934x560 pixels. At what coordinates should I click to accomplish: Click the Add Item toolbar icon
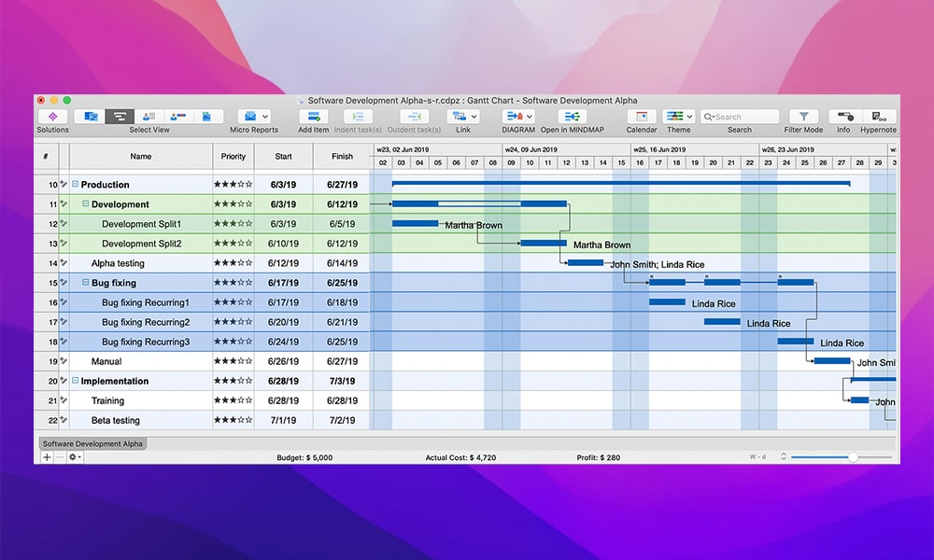click(314, 117)
